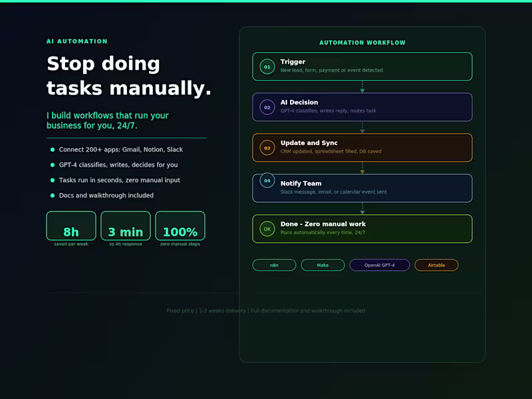Expand the Trigger workflow card
Viewport: 532px width, 399px height.
(x=362, y=66)
